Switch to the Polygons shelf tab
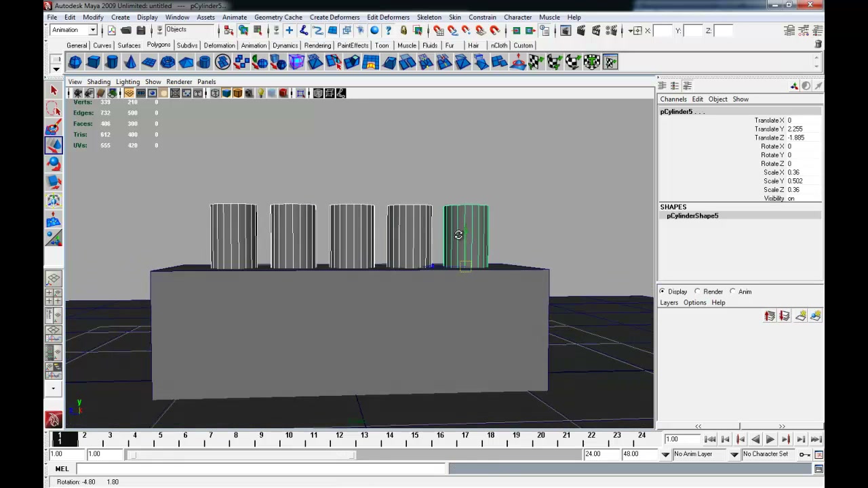 pyautogui.click(x=159, y=45)
